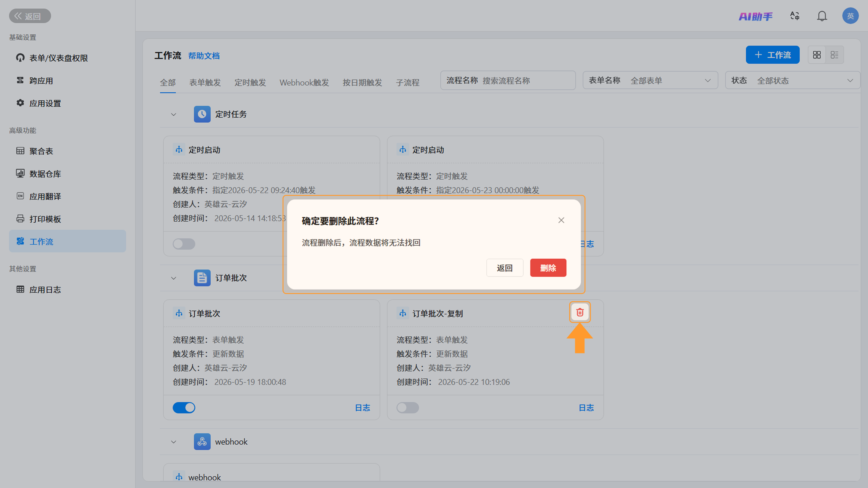Click the 表单/仪表盘权限 icon

tap(20, 58)
